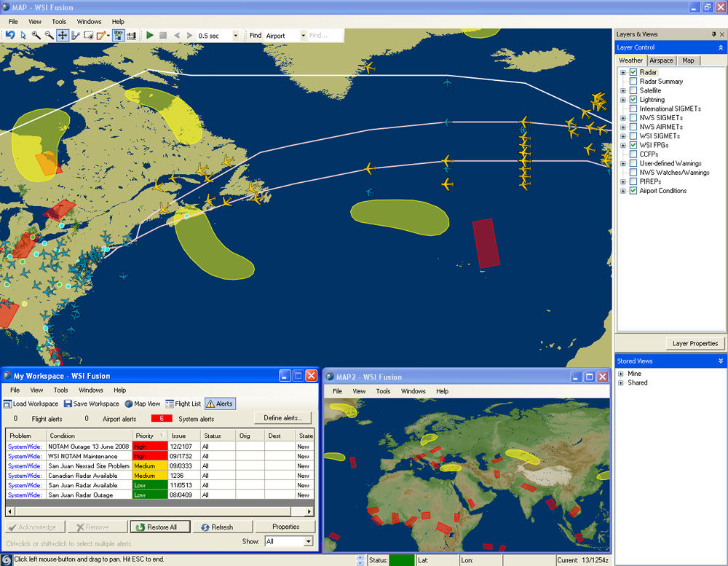728x566 pixels.
Task: Click the blue Undo arrow in map toolbar
Action: (9, 35)
